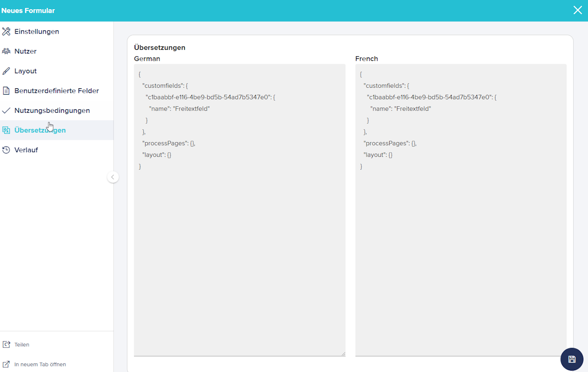
Task: Click the Übersetzungen panel heading
Action: pos(159,47)
